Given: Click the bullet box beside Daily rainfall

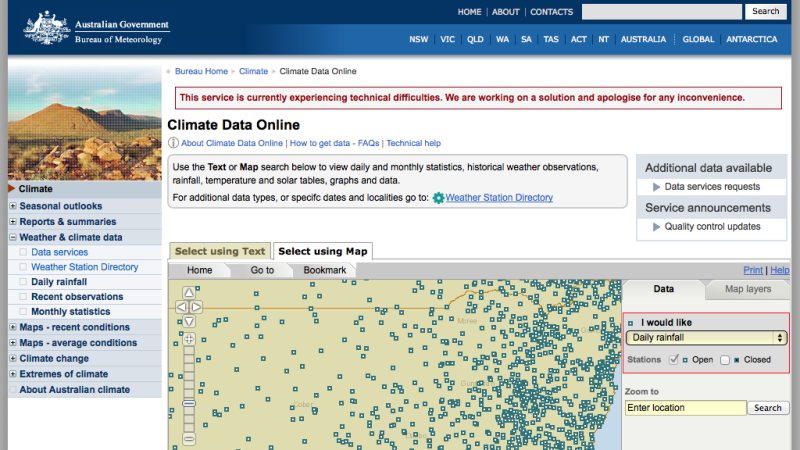Looking at the screenshot, I should 23,282.
